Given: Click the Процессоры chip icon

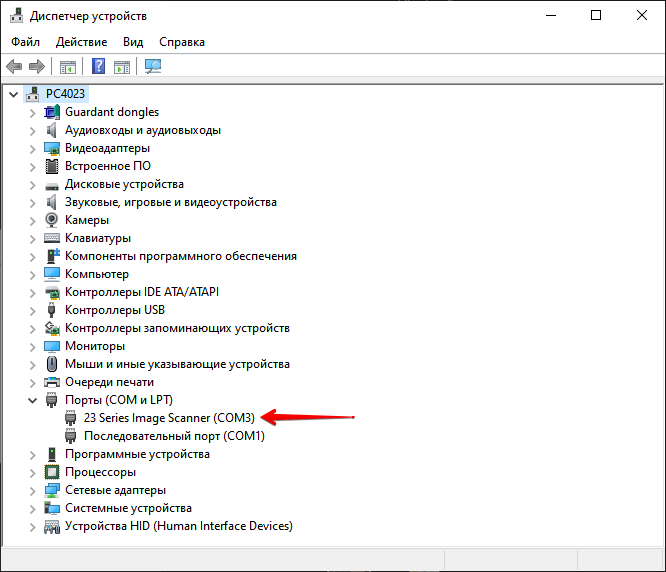Looking at the screenshot, I should click(53, 472).
